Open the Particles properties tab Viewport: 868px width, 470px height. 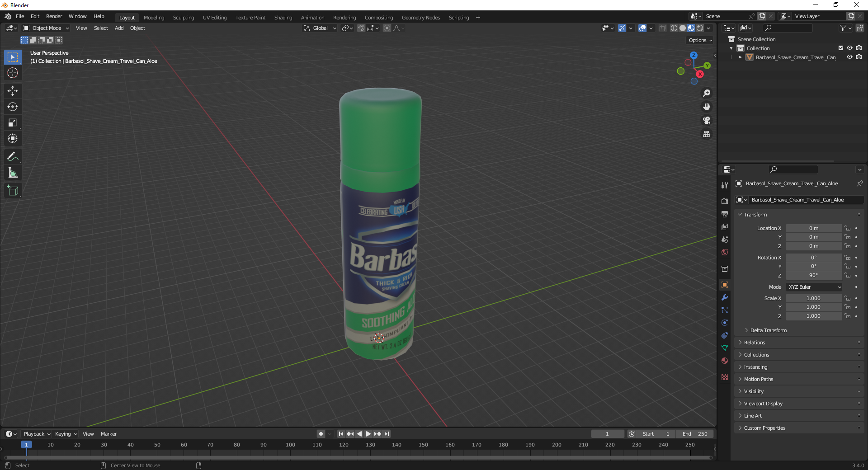(x=725, y=310)
